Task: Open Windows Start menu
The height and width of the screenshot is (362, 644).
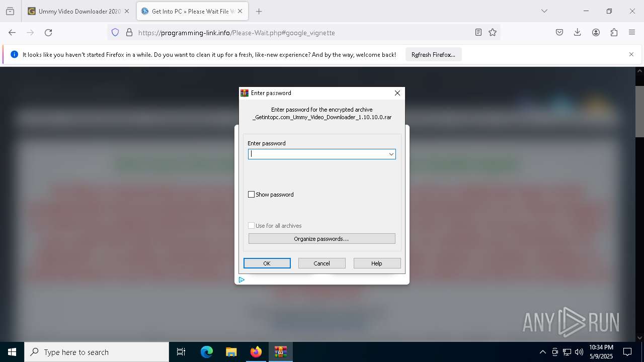Action: pos(12,352)
